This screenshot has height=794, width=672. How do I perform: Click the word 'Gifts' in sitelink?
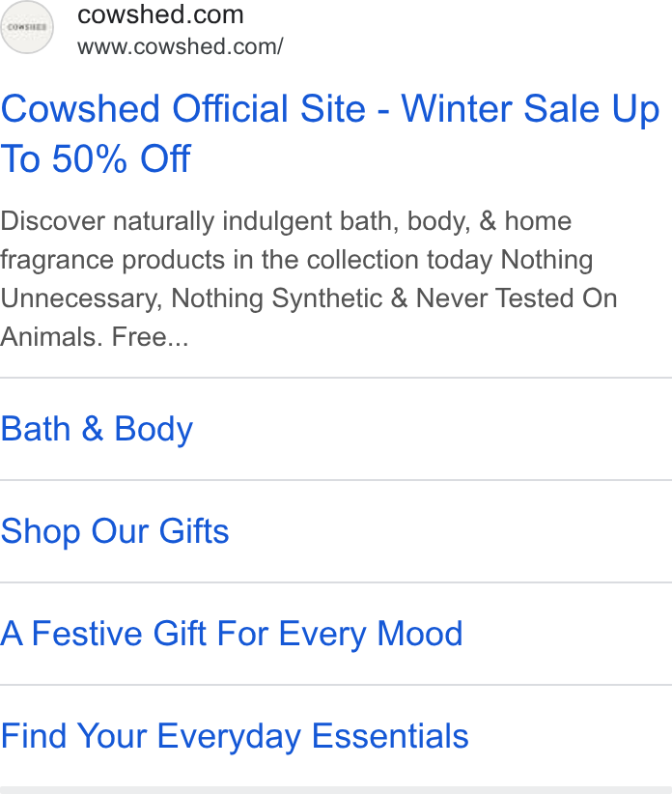194,531
